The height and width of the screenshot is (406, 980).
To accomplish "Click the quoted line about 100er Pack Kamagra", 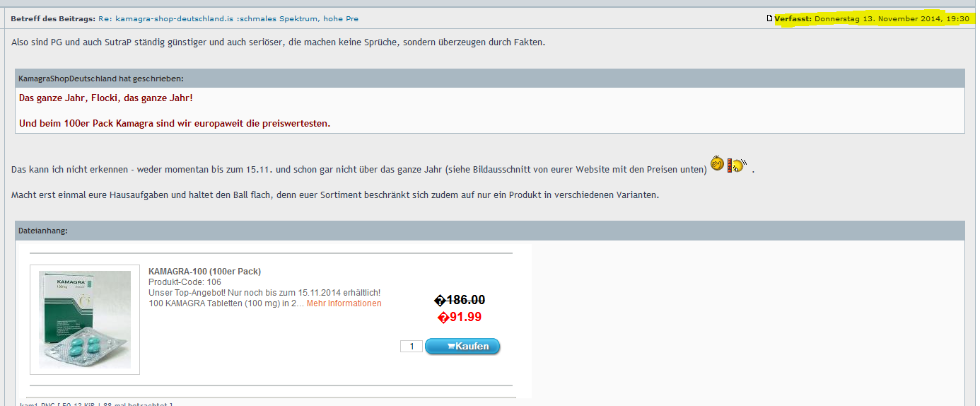I will [x=175, y=123].
